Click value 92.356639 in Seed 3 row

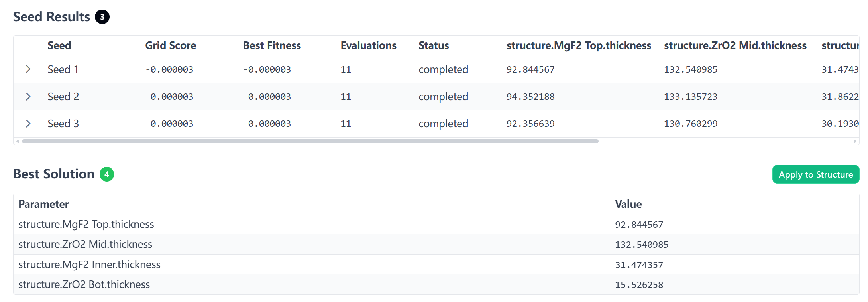click(x=530, y=124)
